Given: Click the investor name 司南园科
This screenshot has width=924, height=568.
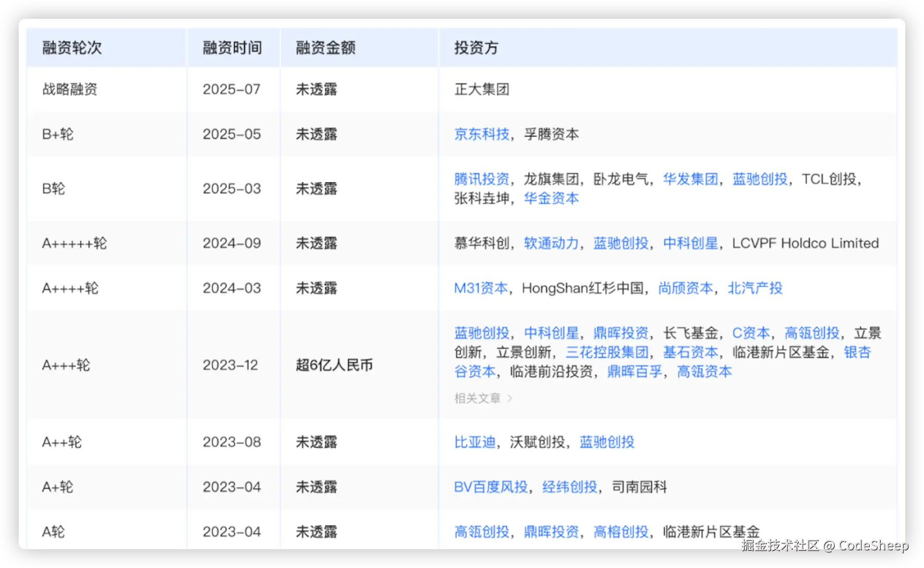Looking at the screenshot, I should [x=639, y=487].
